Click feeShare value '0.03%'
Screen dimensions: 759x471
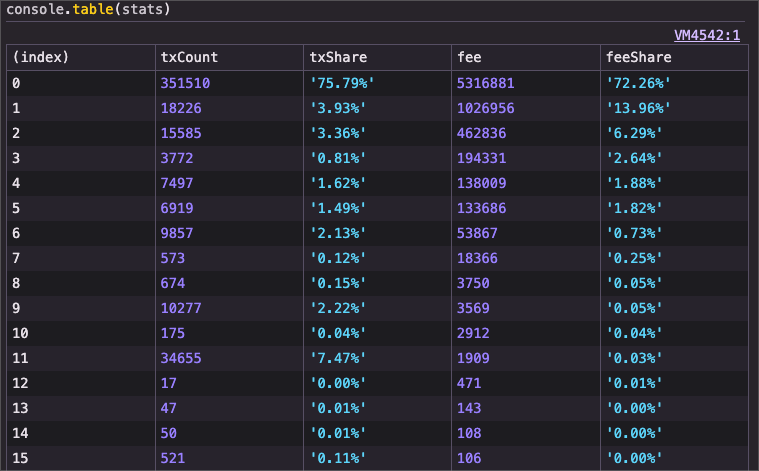(x=634, y=358)
